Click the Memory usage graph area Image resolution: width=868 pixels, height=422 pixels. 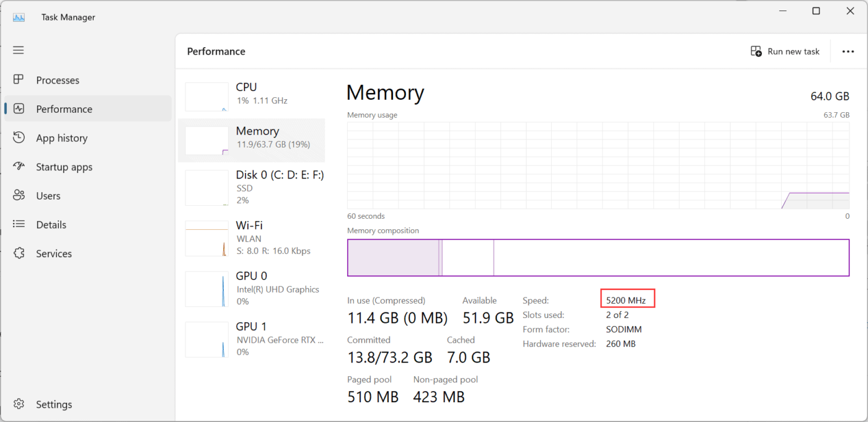point(598,165)
